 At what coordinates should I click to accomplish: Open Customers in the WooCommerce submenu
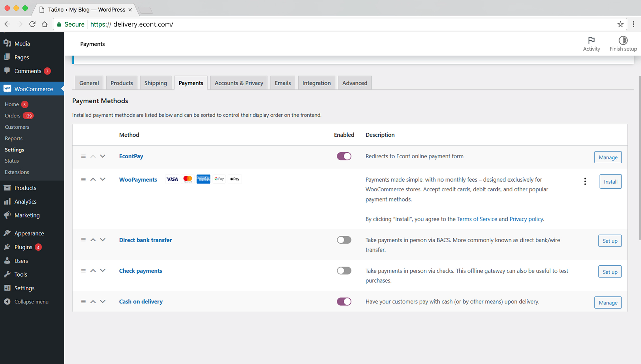click(x=17, y=127)
